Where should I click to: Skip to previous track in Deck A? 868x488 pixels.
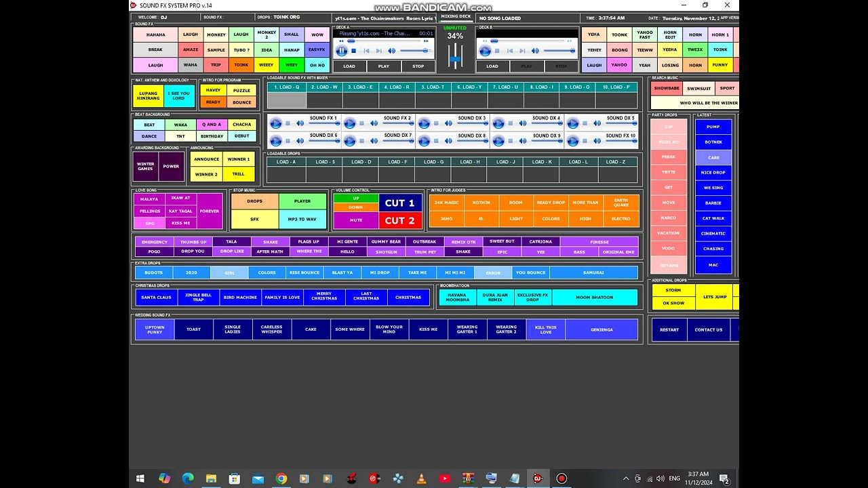click(367, 51)
